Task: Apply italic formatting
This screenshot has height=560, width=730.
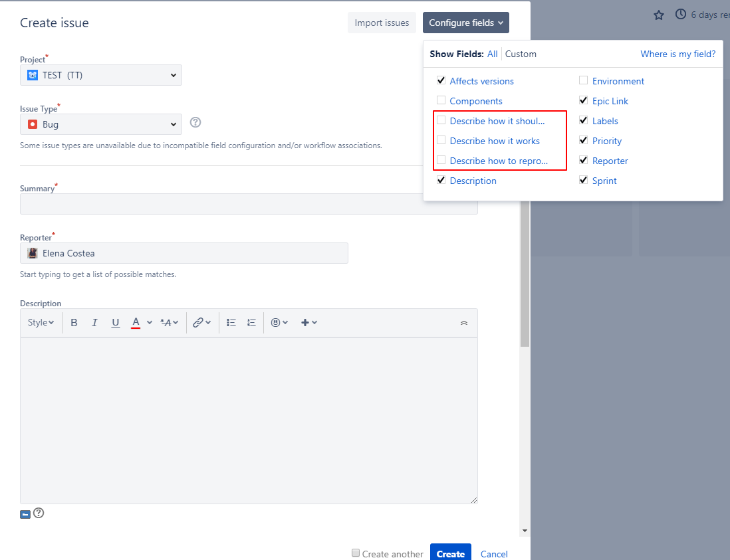Action: click(94, 322)
